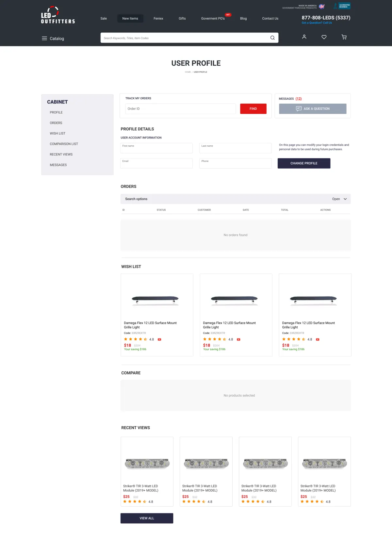Open the Sale menu item
The height and width of the screenshot is (556, 392).
(104, 18)
